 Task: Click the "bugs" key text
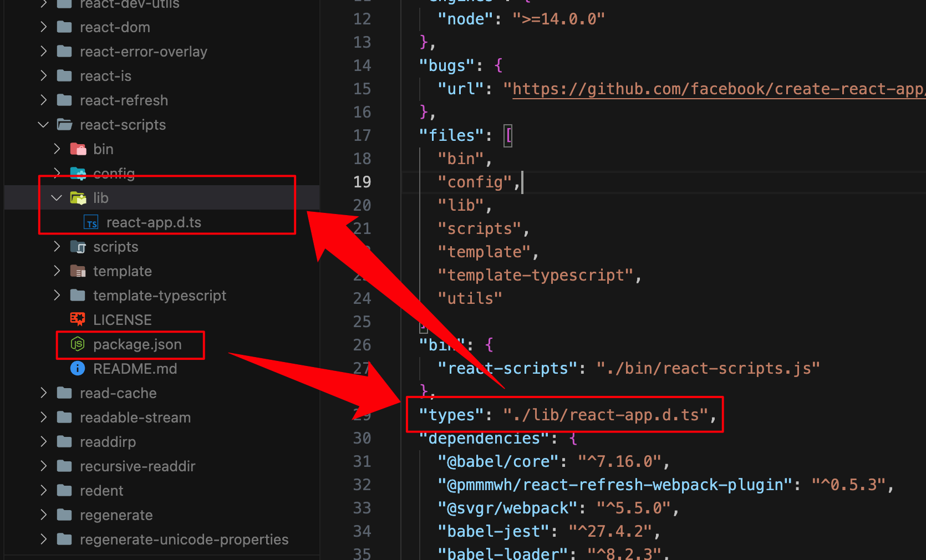447,66
